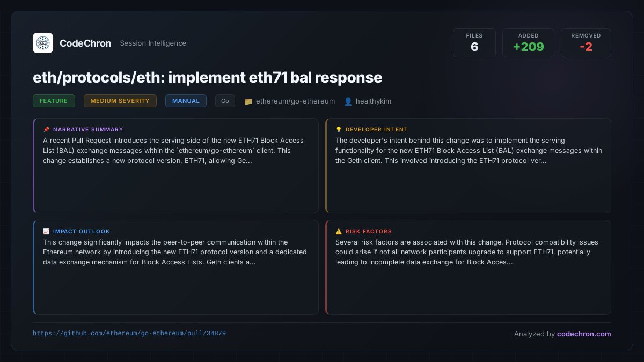The height and width of the screenshot is (362, 644).
Task: Click the risk factors paragraph text
Action: click(467, 252)
